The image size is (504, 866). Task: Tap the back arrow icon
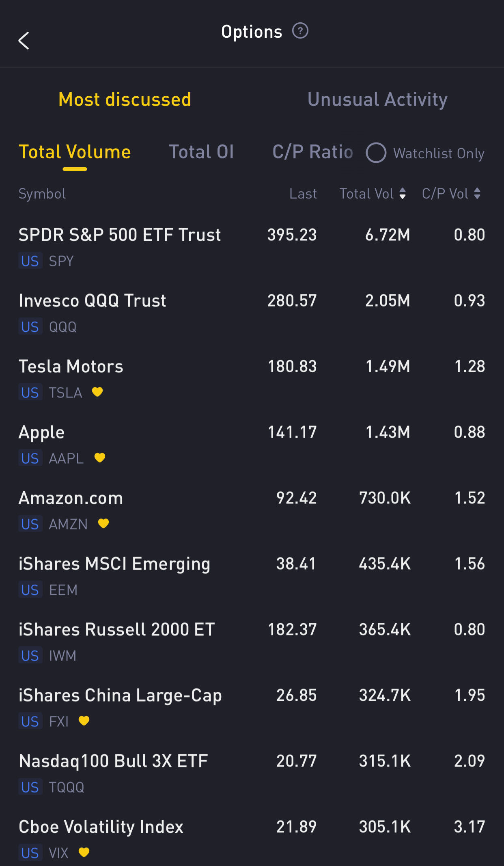[x=24, y=41]
